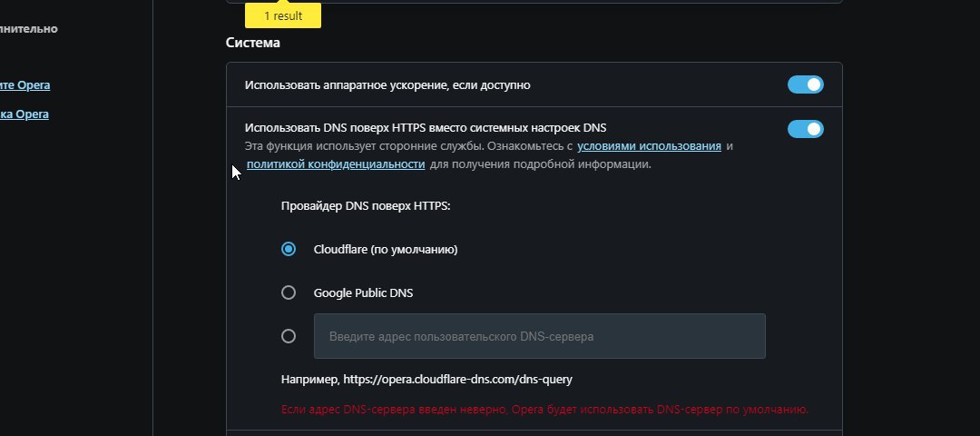
Task: Toggle hardware acceleration switch off
Action: 805,84
